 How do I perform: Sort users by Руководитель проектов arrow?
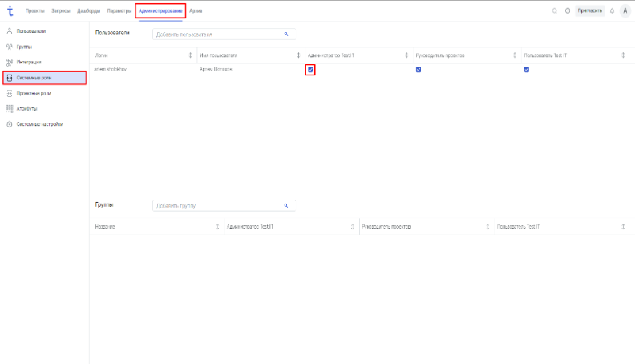pos(515,55)
